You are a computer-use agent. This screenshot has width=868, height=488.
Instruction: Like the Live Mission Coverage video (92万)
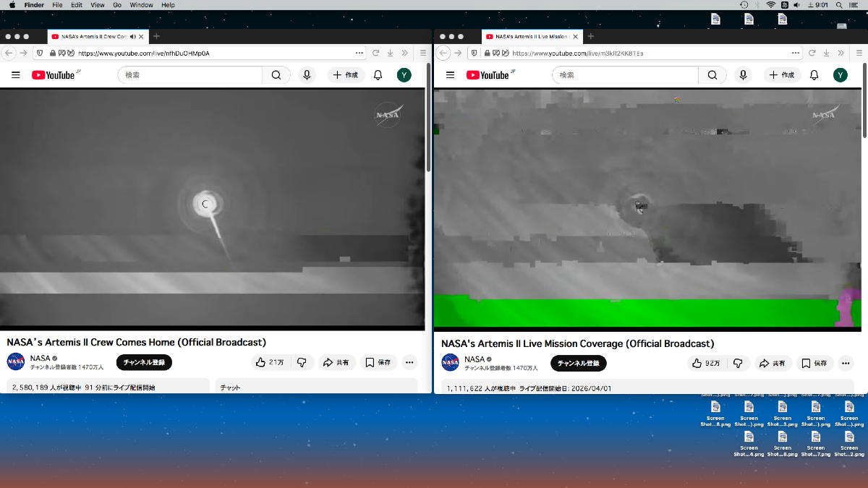705,363
